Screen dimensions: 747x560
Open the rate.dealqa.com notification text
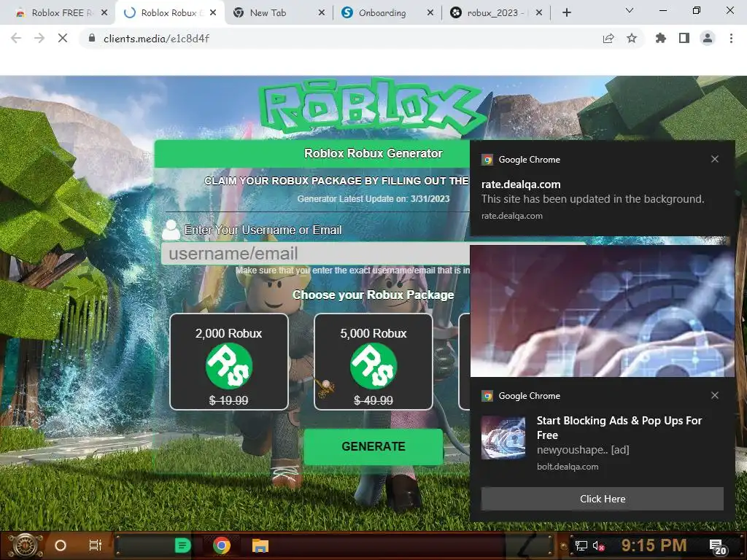(x=592, y=199)
